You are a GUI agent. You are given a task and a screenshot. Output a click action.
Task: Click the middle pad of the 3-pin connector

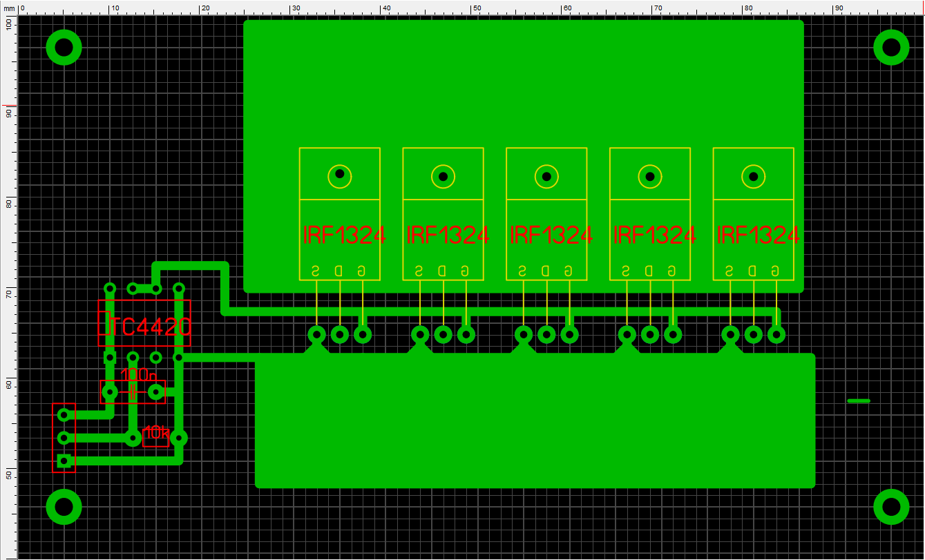(x=64, y=438)
